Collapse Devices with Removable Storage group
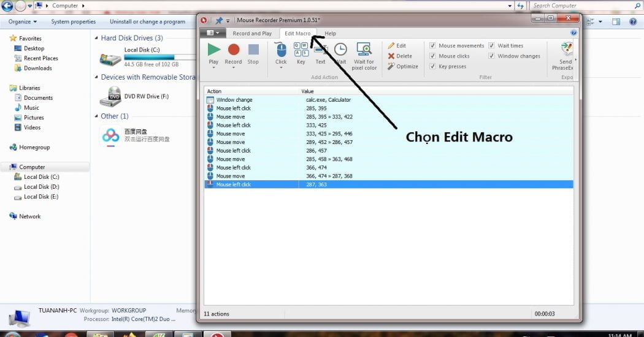This screenshot has height=337, width=644. point(96,77)
